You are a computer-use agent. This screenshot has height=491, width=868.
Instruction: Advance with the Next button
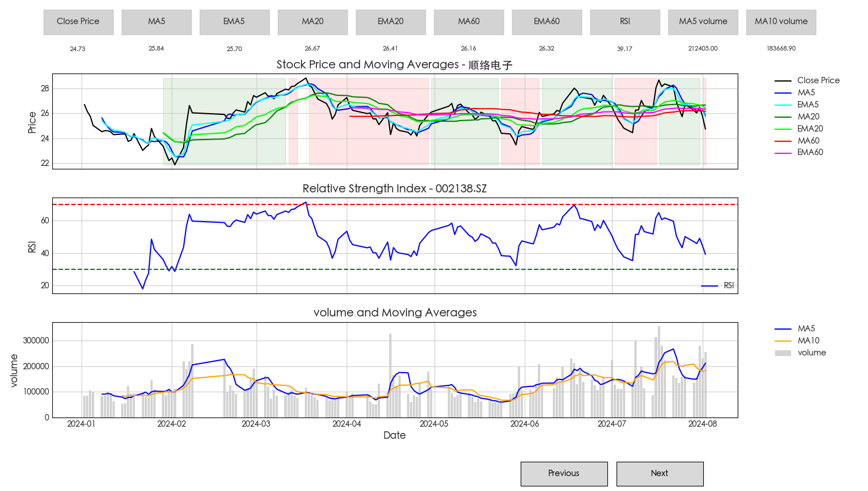coord(660,474)
